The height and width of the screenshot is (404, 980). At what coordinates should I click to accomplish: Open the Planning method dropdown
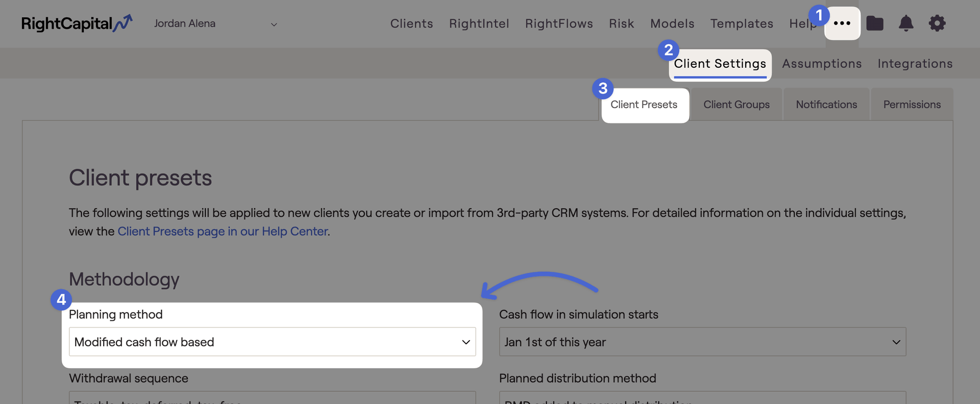[x=272, y=342]
